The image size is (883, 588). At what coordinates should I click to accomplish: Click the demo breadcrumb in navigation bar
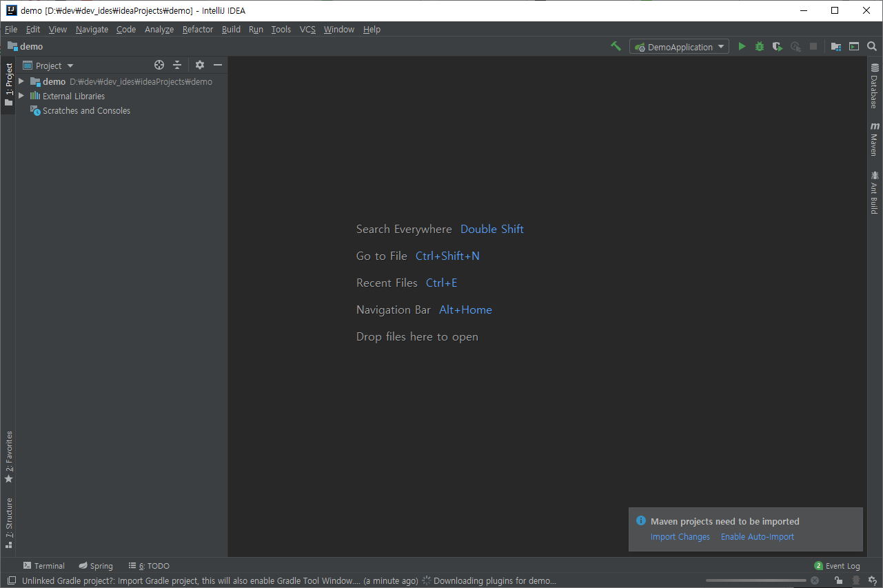click(32, 46)
